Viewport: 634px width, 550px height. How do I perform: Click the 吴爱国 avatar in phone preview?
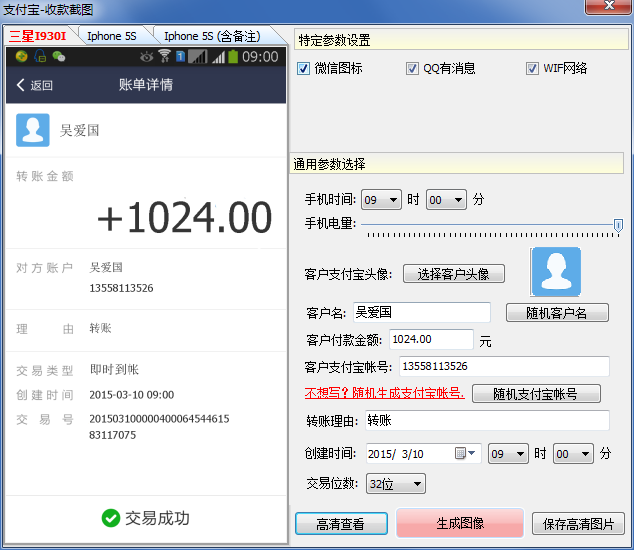tap(33, 130)
